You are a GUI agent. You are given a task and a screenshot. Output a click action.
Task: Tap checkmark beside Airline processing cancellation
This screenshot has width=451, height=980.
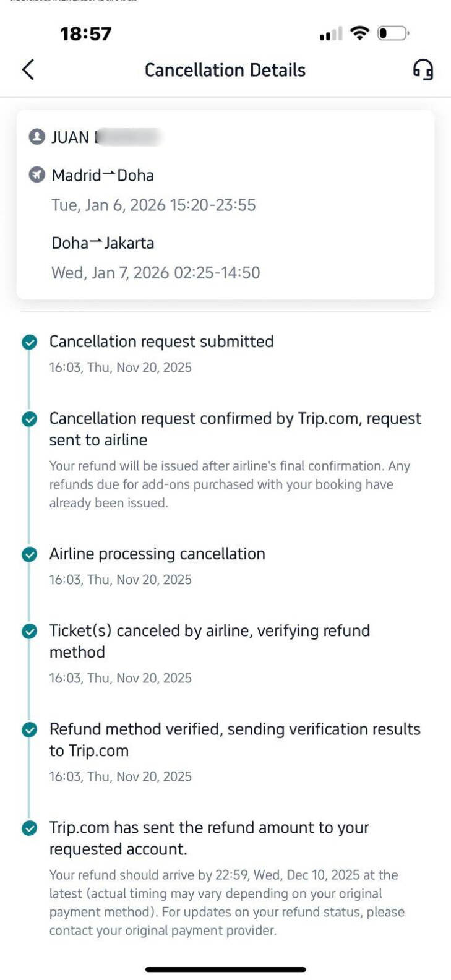[x=29, y=554]
